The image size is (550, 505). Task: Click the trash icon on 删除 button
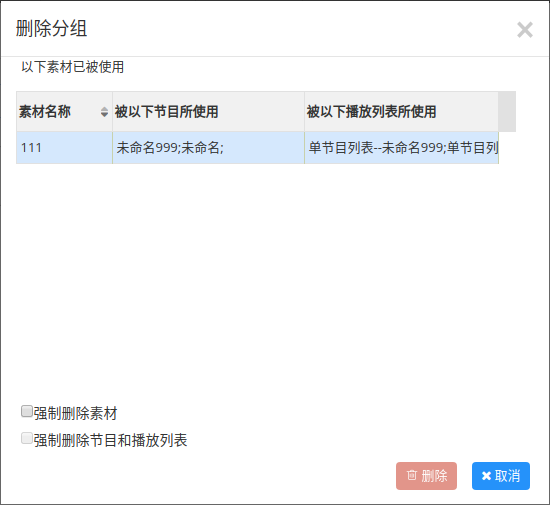click(x=412, y=475)
